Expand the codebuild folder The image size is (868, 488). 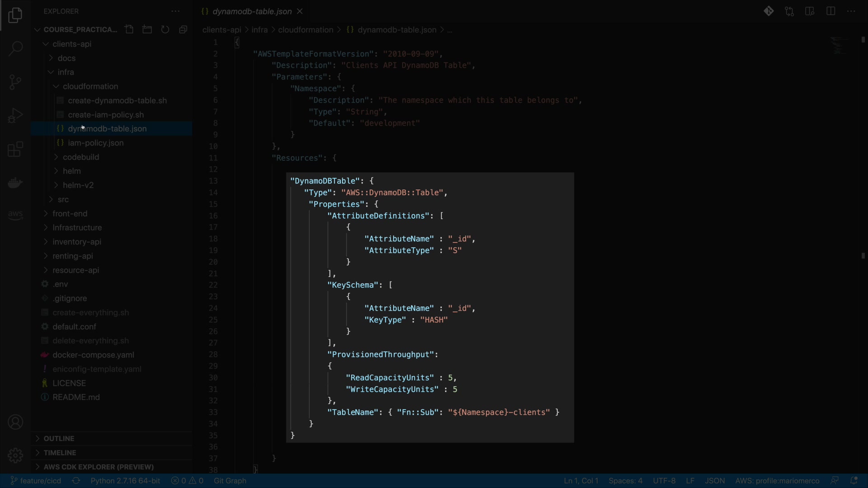point(81,157)
